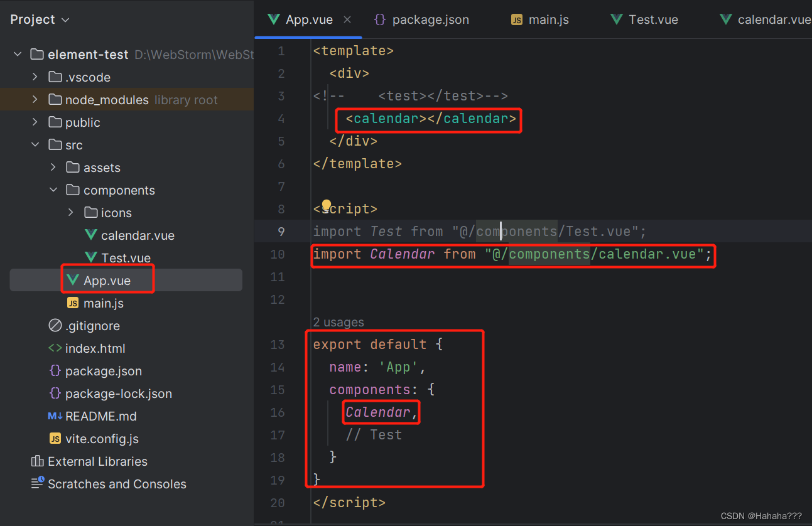Image resolution: width=812 pixels, height=526 pixels.
Task: Click the .gitignore file icon
Action: point(55,326)
